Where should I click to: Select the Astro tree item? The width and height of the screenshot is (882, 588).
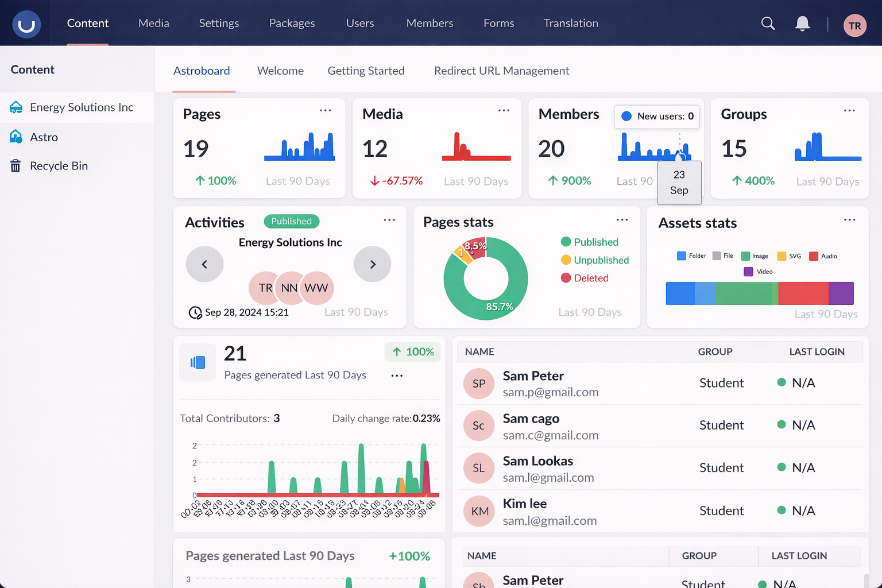click(x=44, y=137)
